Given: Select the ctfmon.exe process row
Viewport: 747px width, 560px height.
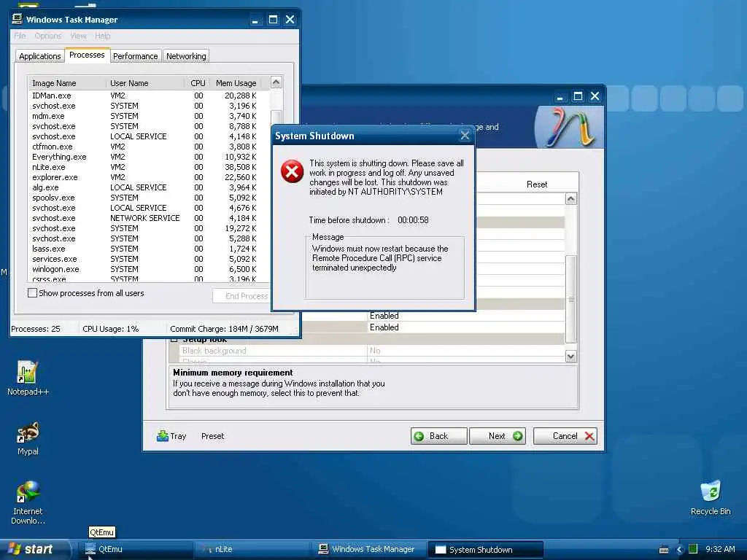Looking at the screenshot, I should tap(149, 146).
